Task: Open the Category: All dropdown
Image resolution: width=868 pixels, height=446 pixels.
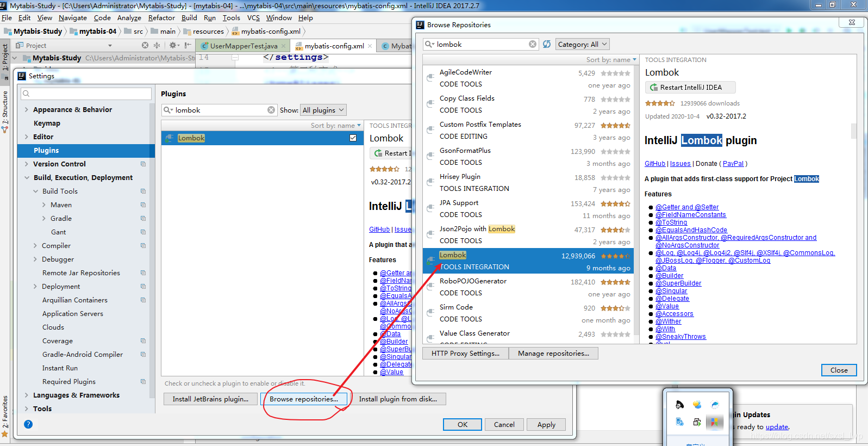Action: point(582,44)
